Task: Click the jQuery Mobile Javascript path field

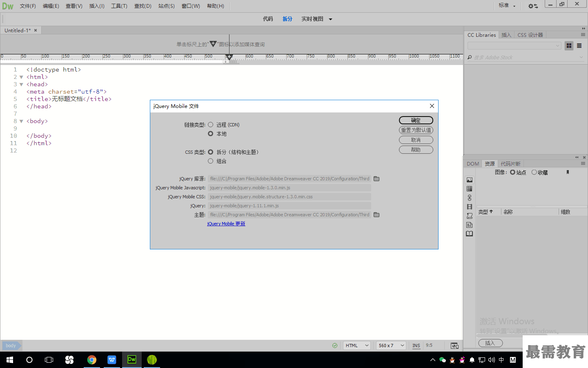Action: click(x=290, y=188)
